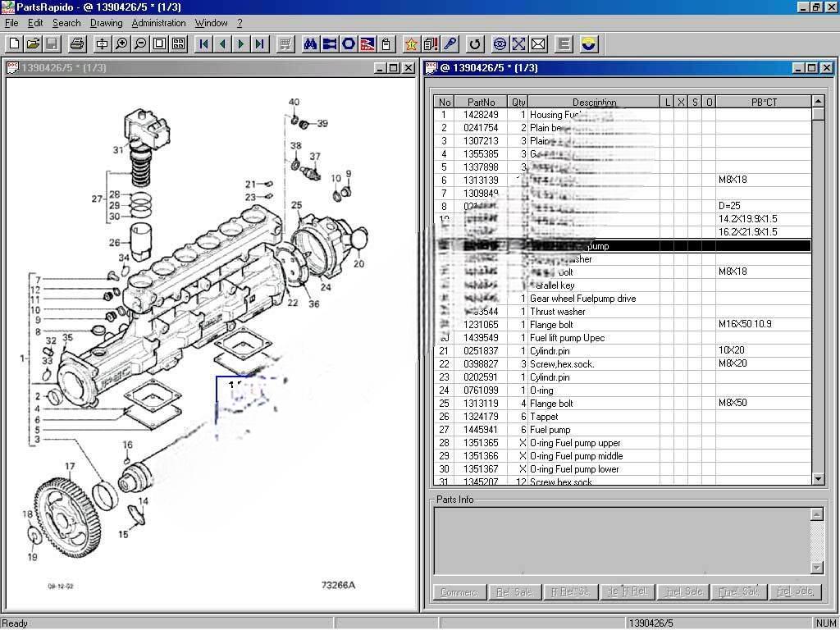This screenshot has width=840, height=630.
Task: Click the Rel. Sale button
Action: [x=515, y=591]
